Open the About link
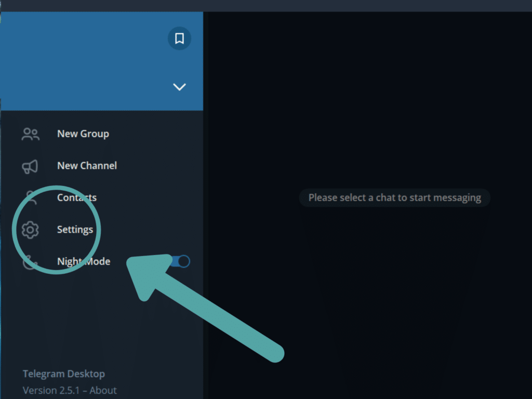This screenshot has width=532, height=399. [x=103, y=390]
